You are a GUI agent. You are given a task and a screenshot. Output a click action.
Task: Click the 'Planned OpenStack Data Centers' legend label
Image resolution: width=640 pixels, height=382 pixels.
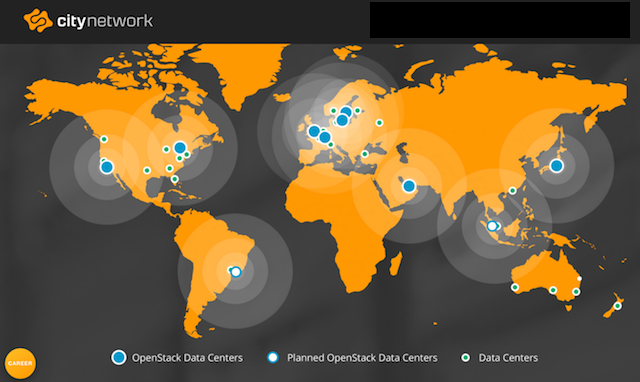click(362, 358)
